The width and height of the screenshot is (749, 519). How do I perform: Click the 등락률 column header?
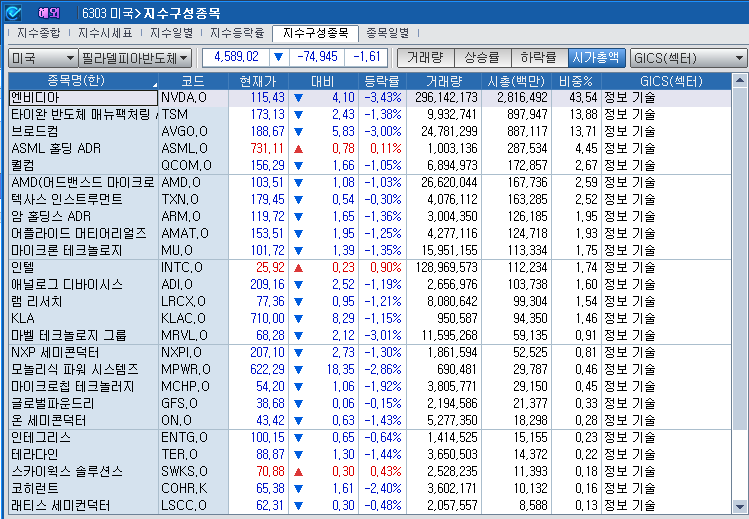coord(382,81)
